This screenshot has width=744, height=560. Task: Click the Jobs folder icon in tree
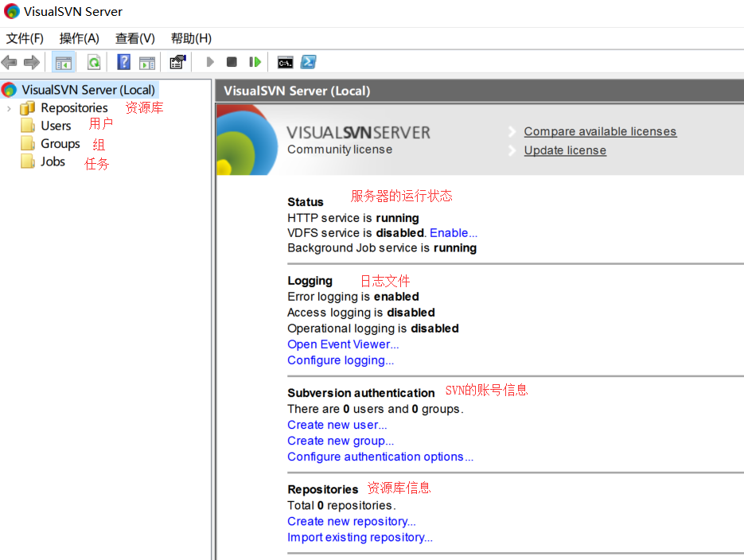[28, 161]
